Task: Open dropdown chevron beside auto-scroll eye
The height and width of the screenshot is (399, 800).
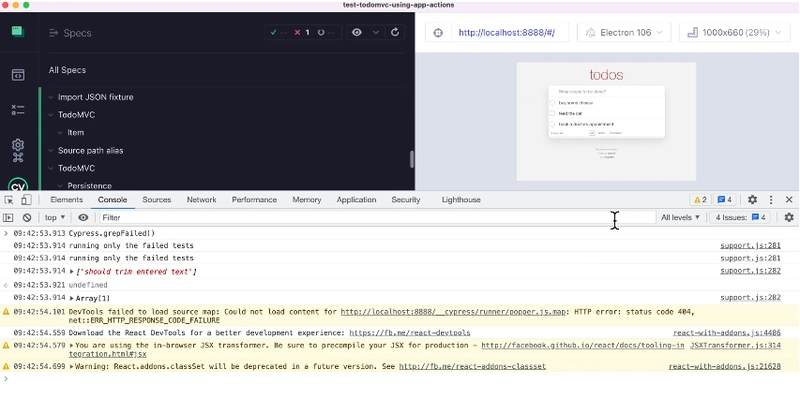Action: (x=376, y=33)
